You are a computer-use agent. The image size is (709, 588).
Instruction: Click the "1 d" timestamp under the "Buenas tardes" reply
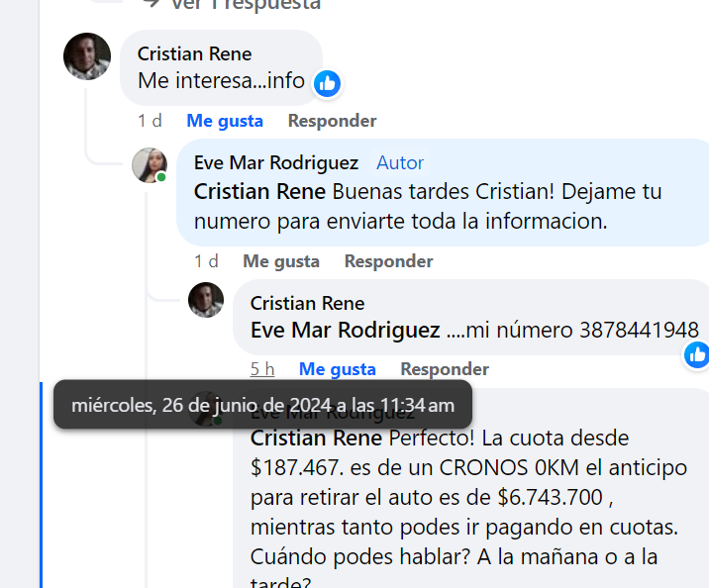coord(206,261)
